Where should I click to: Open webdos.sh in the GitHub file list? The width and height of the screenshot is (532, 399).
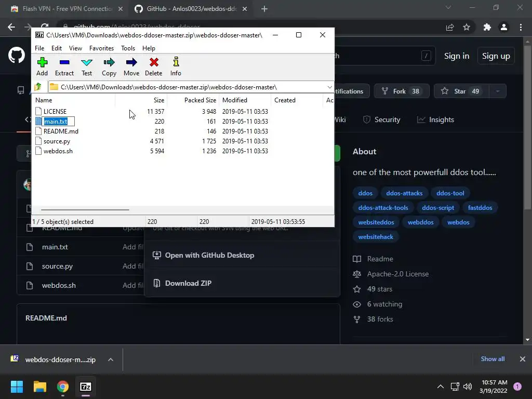point(59,285)
